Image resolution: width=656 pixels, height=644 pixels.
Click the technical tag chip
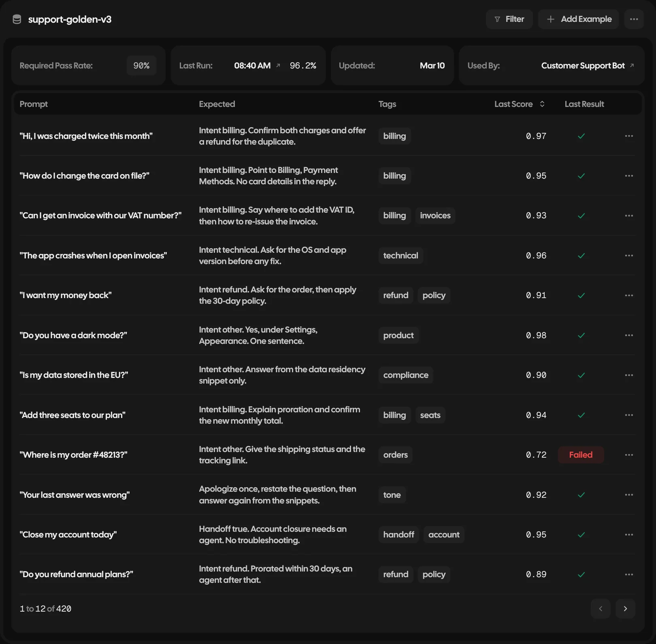400,256
